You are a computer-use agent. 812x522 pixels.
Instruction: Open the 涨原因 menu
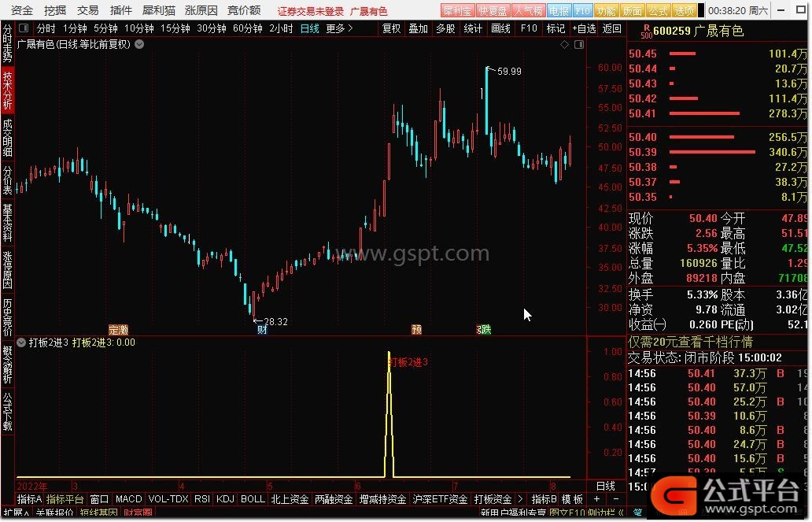click(201, 10)
